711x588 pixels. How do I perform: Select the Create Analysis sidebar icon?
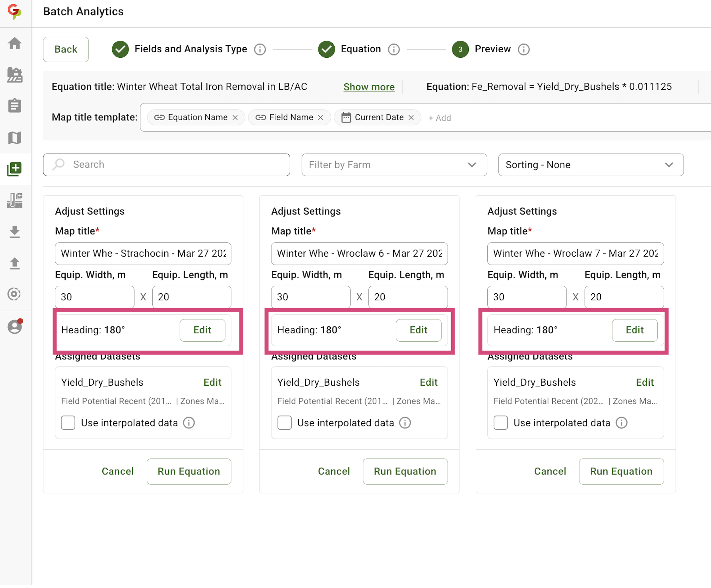pyautogui.click(x=15, y=169)
